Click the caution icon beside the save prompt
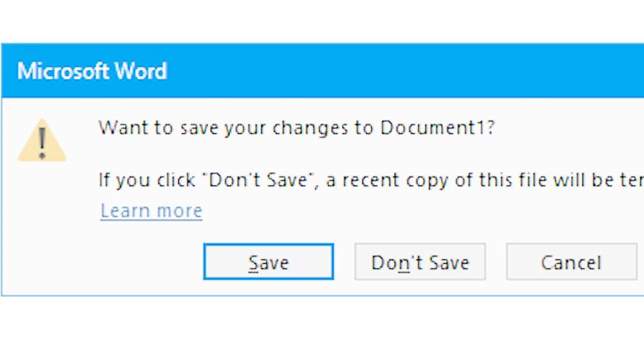This screenshot has width=644, height=362. tap(42, 140)
